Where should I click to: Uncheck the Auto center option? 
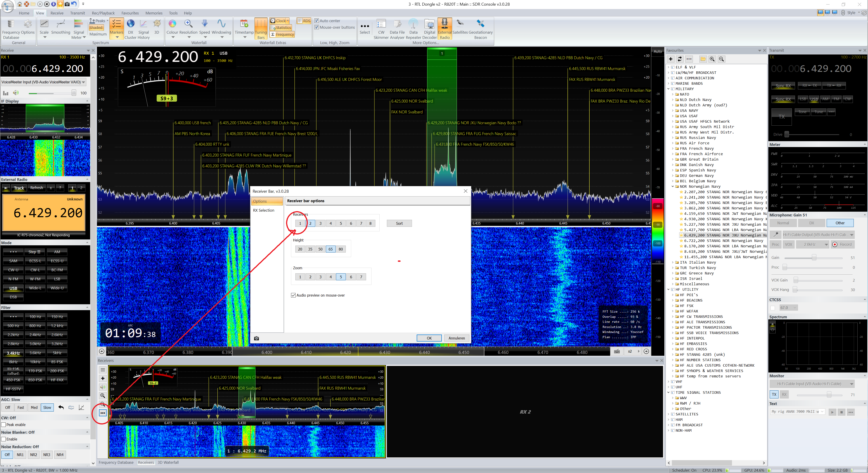[x=316, y=21]
